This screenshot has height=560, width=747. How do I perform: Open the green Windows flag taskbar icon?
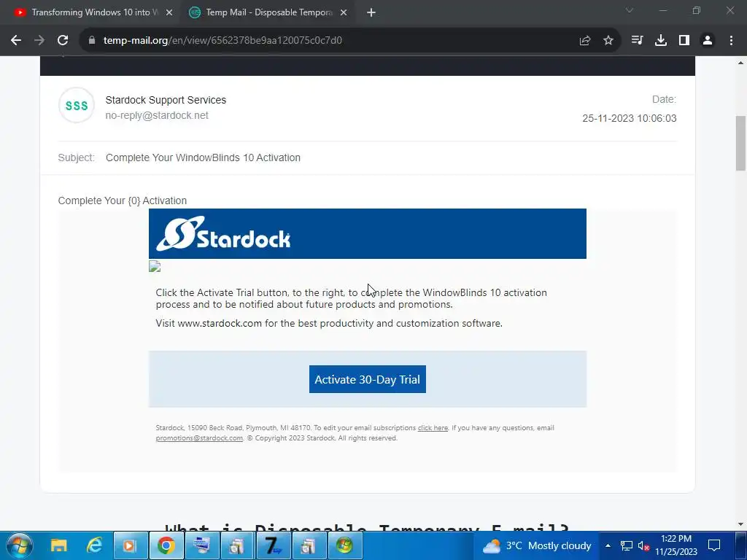pyautogui.click(x=344, y=545)
